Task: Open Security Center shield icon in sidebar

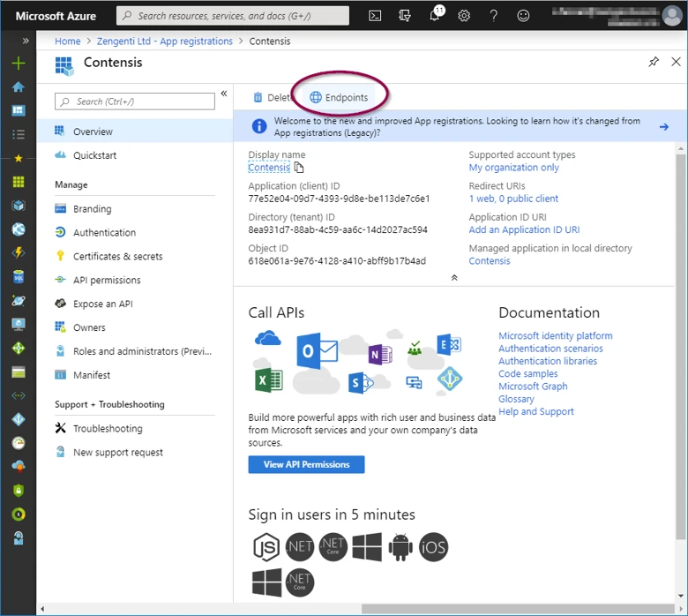Action: click(x=19, y=491)
